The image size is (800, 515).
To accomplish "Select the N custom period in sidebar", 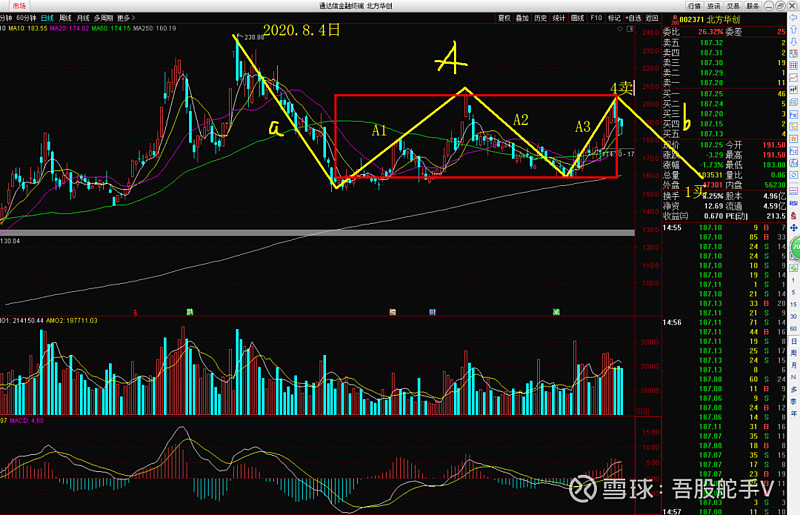I will pos(793,377).
